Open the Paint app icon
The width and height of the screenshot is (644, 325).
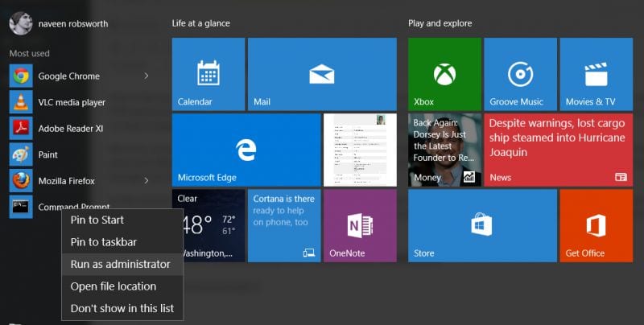coord(20,154)
